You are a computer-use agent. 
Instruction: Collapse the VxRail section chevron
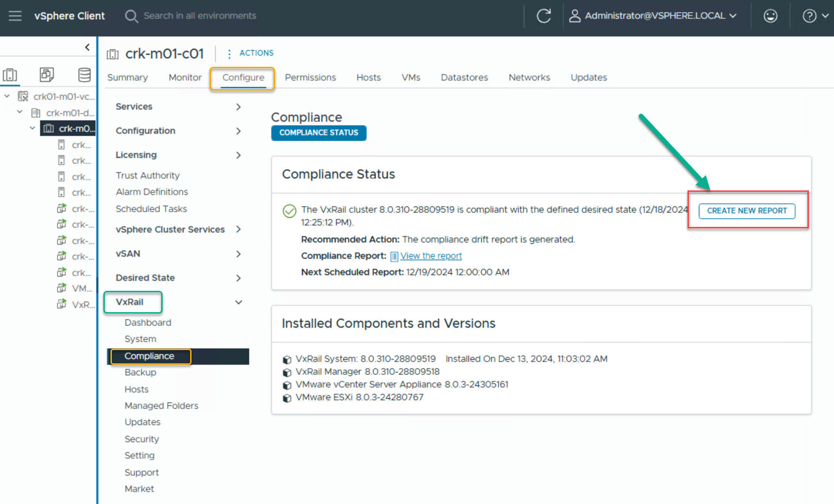tap(238, 302)
